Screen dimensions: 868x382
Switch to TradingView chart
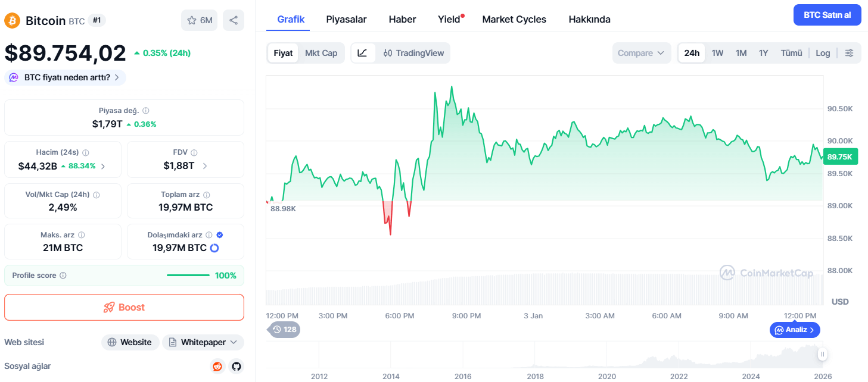pos(413,53)
